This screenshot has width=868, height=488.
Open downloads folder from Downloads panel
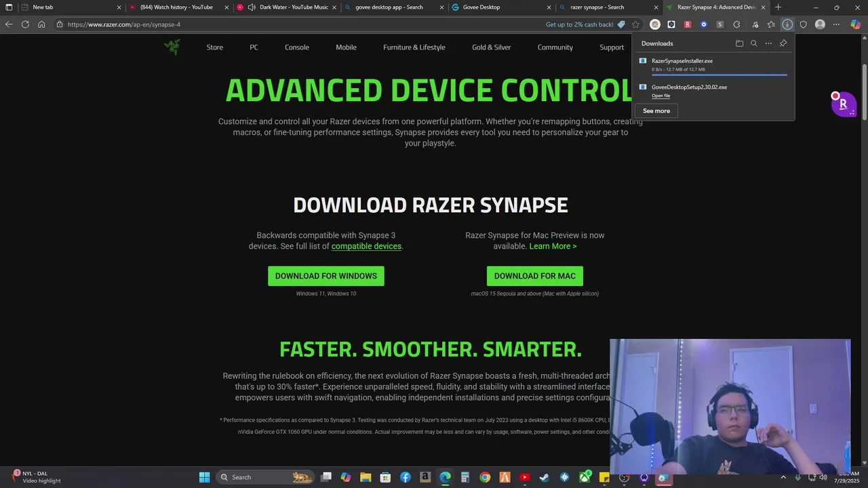[x=739, y=43]
